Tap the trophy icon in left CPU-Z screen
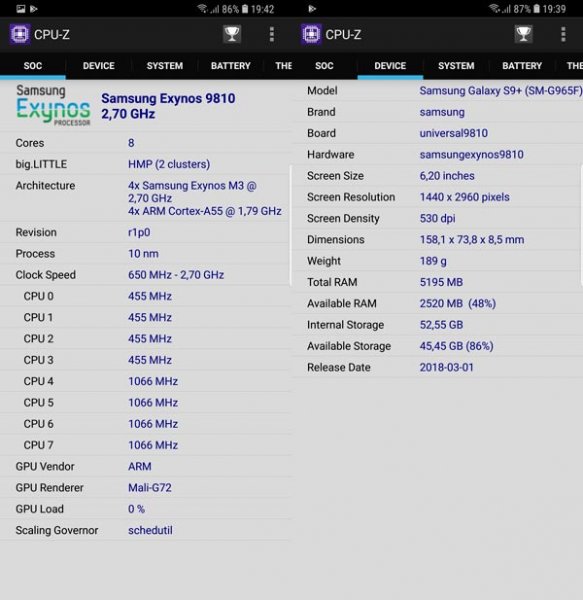The height and width of the screenshot is (600, 583). click(232, 34)
